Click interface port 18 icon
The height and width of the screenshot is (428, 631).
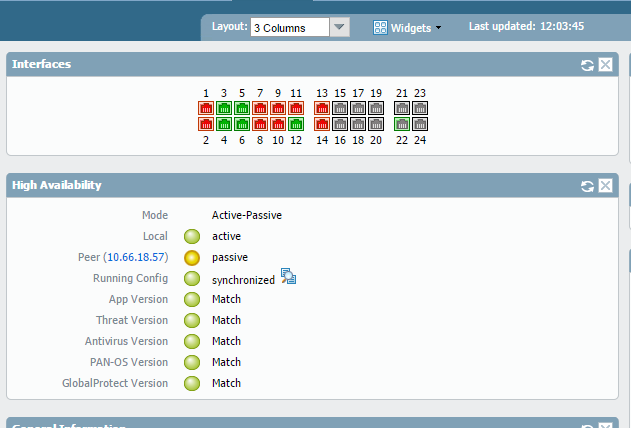tap(358, 124)
